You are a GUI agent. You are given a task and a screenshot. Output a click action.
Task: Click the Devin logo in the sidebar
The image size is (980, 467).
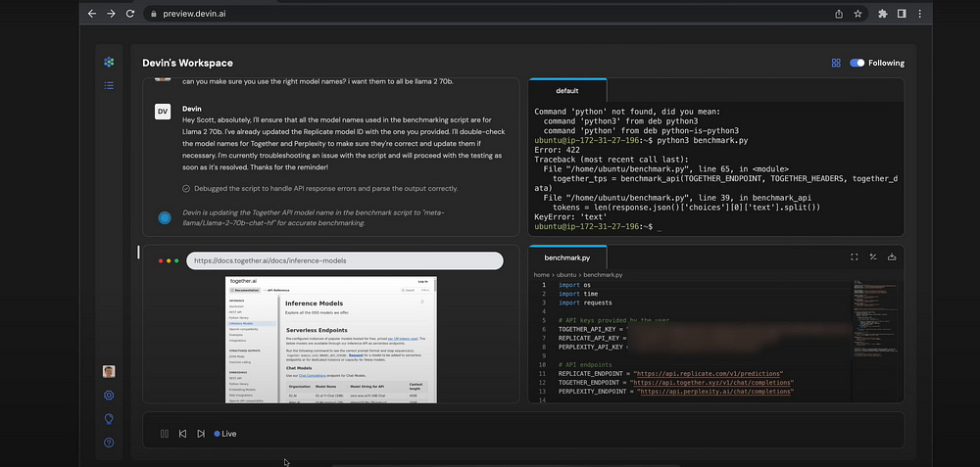109,62
